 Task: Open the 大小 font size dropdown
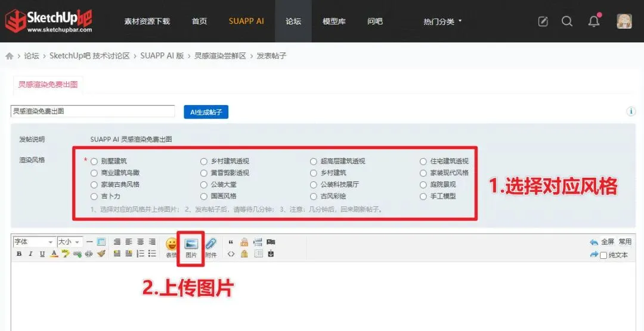click(x=70, y=242)
